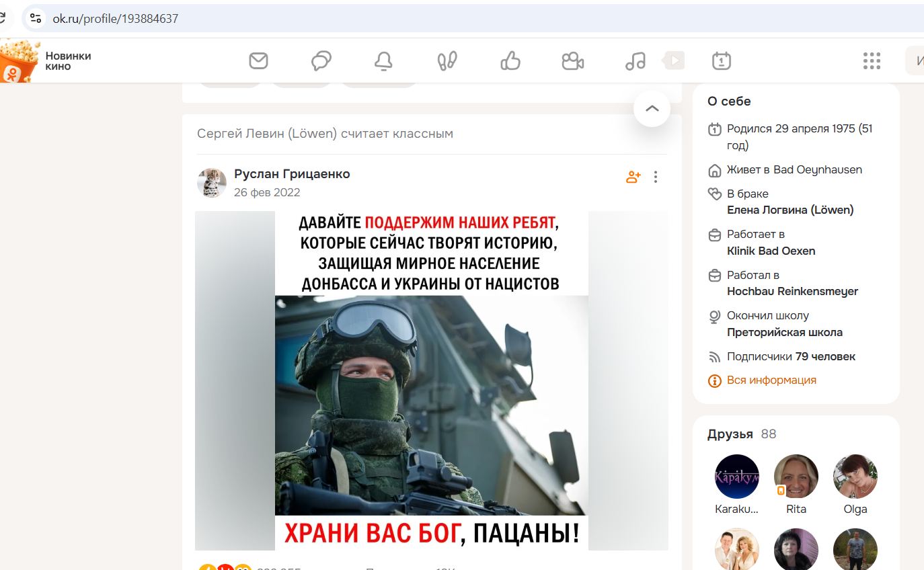The image size is (924, 570).
Task: Click the info icon beside Вся информация
Action: click(715, 381)
